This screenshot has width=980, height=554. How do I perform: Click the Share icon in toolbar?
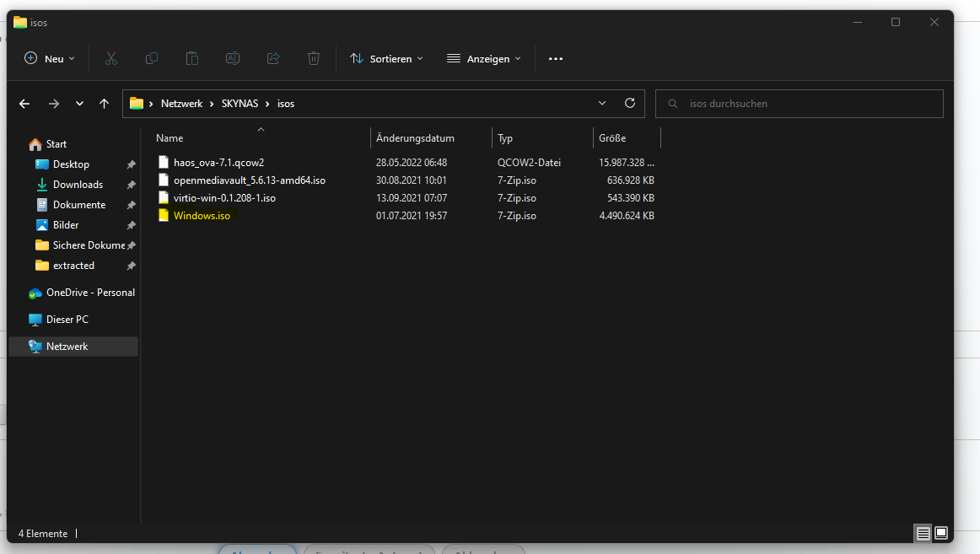click(273, 59)
